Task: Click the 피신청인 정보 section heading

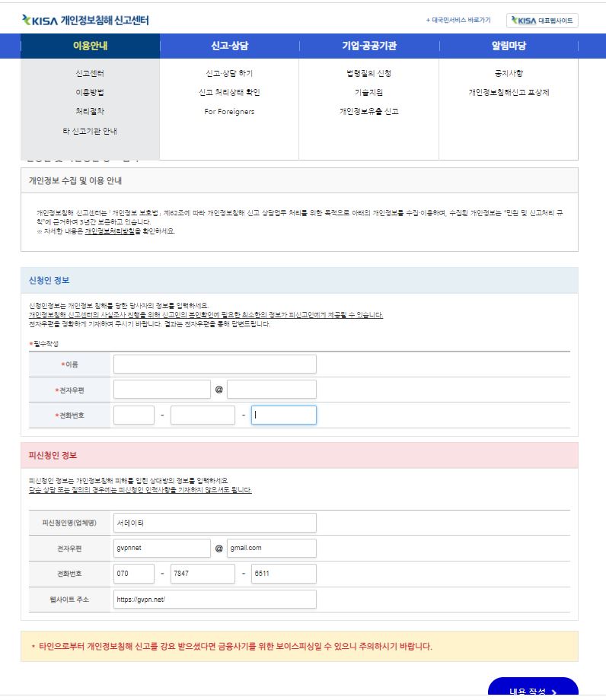Action: 53,455
